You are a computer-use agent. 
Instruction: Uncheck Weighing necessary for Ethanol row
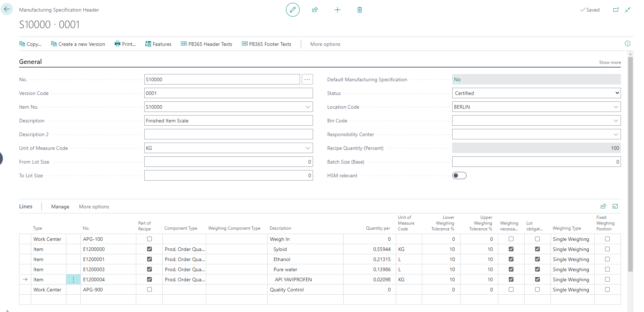tap(511, 259)
